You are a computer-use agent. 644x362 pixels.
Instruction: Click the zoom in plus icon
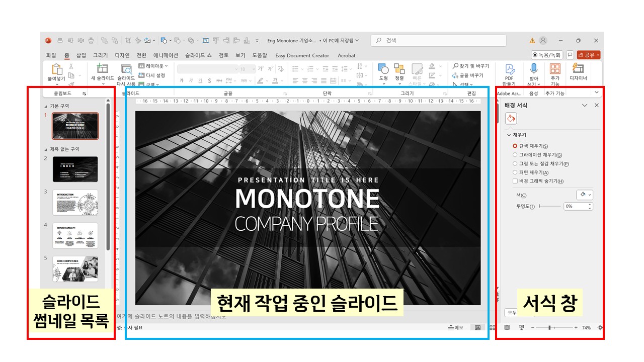tap(576, 327)
